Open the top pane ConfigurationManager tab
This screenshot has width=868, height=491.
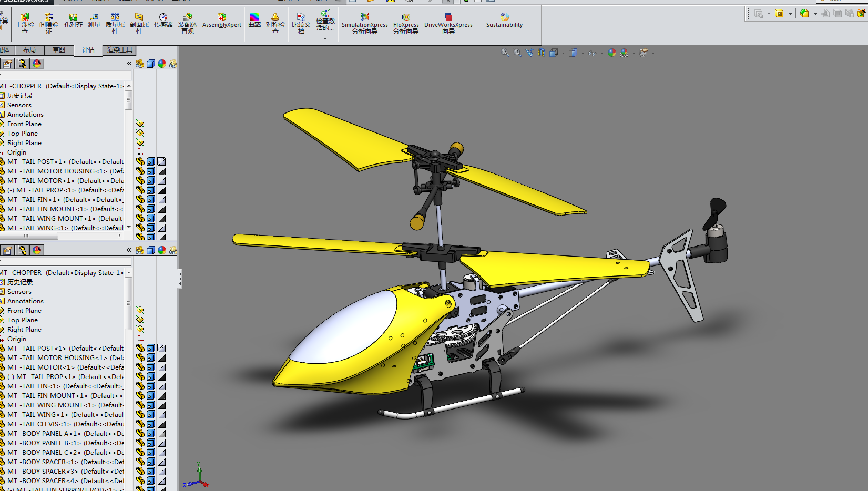tap(22, 64)
